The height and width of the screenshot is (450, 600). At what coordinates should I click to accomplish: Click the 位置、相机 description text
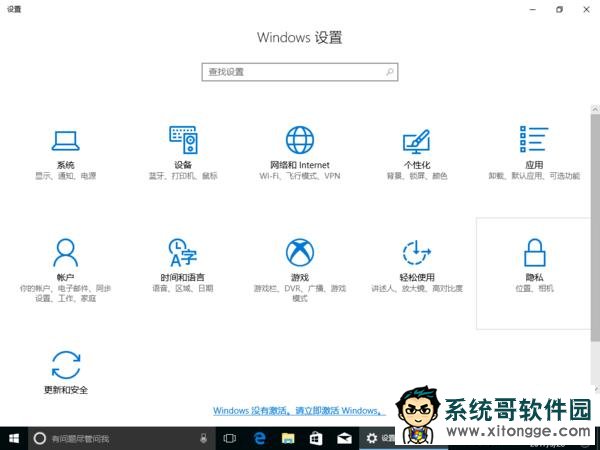pyautogui.click(x=534, y=288)
